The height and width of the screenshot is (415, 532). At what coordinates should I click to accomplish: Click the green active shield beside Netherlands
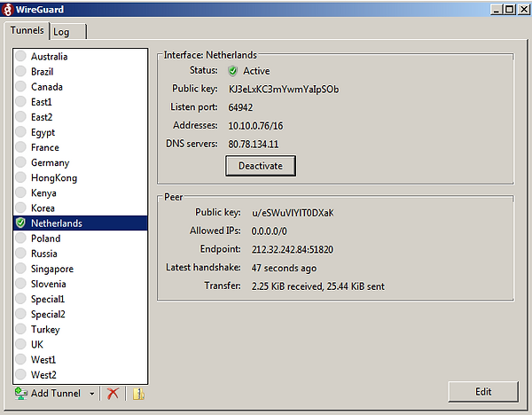tap(20, 223)
